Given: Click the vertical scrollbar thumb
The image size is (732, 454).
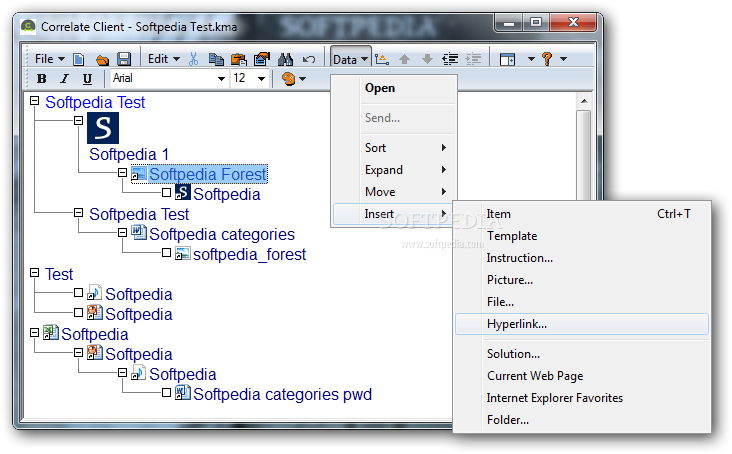Looking at the screenshot, I should pyautogui.click(x=584, y=155).
